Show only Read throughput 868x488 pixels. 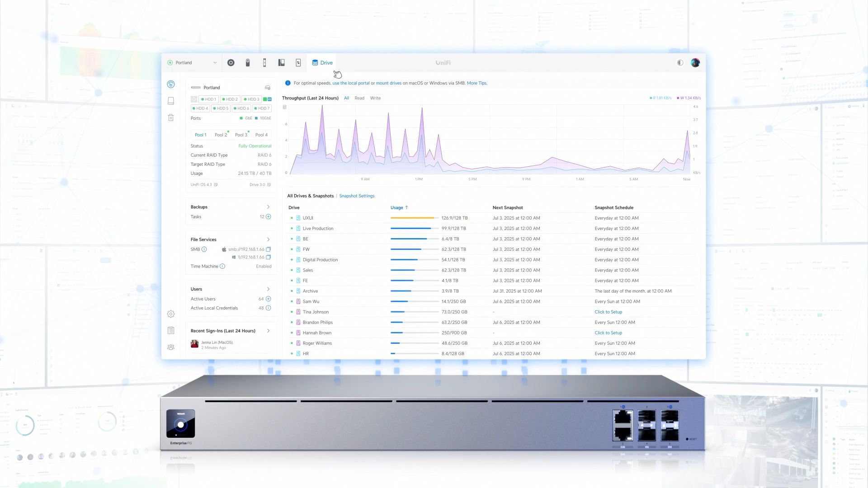[x=359, y=98]
